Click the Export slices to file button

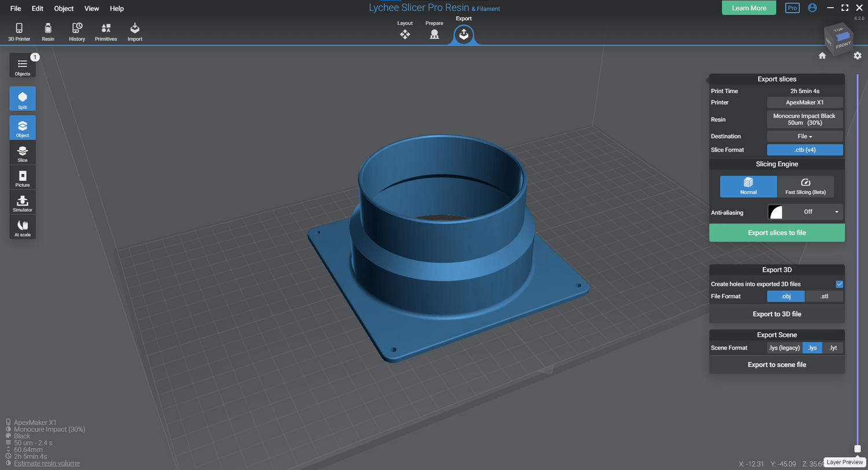[777, 233]
